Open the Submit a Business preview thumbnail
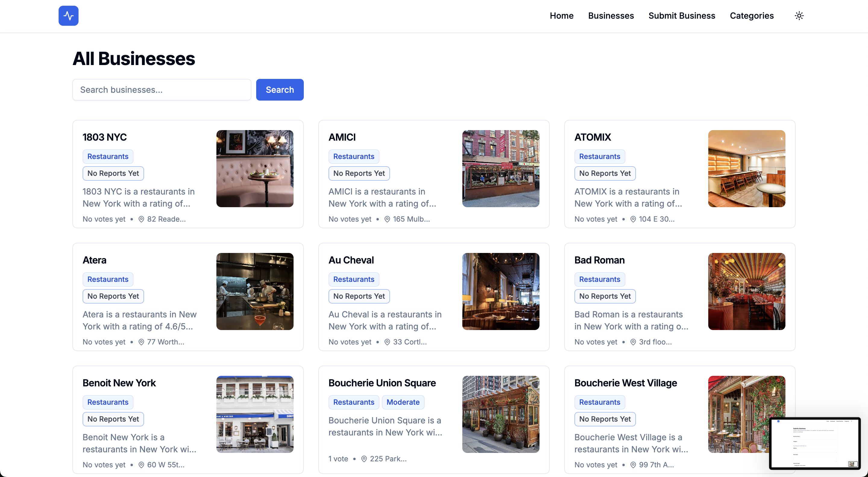Viewport: 868px width, 477px height. point(815,443)
